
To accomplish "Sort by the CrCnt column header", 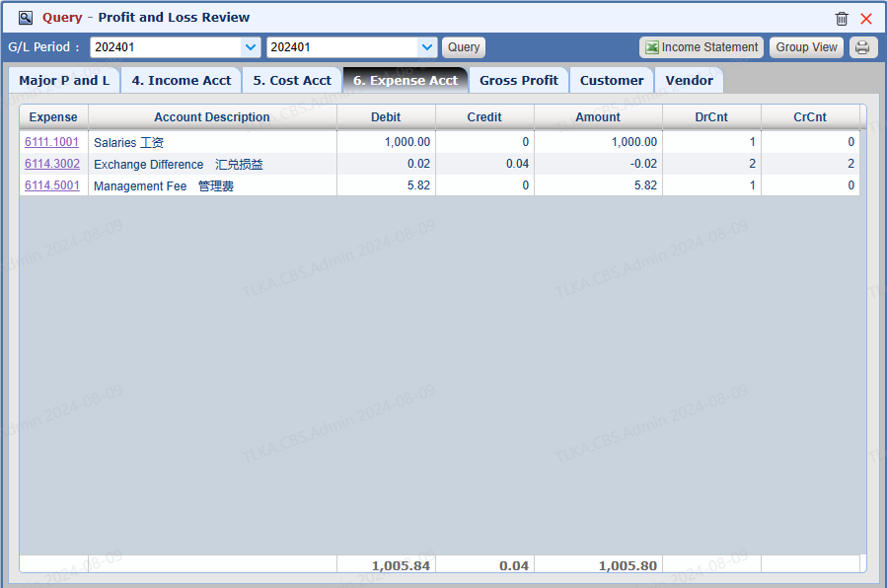I will pyautogui.click(x=810, y=117).
